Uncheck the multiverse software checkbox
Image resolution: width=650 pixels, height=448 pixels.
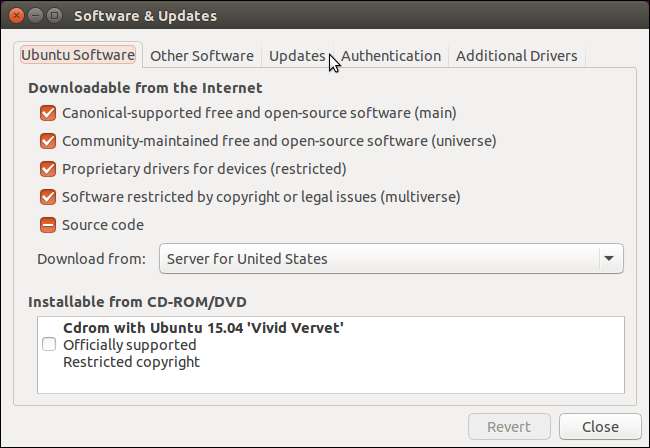pos(48,197)
